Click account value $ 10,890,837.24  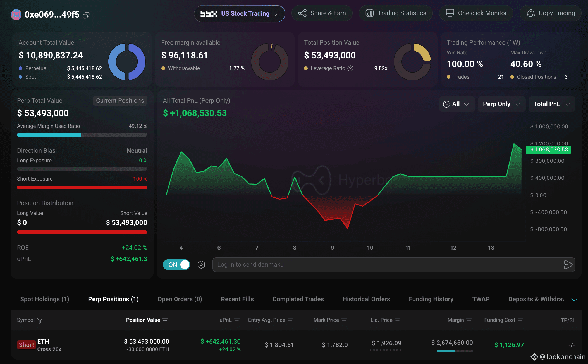(51, 55)
